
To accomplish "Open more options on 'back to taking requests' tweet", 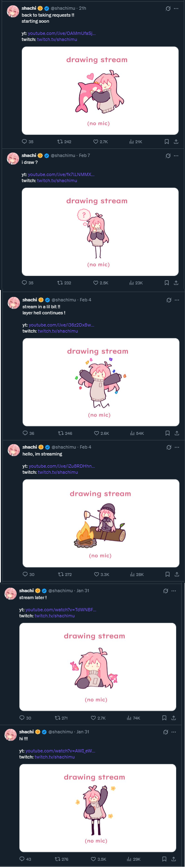I will click(176, 9).
